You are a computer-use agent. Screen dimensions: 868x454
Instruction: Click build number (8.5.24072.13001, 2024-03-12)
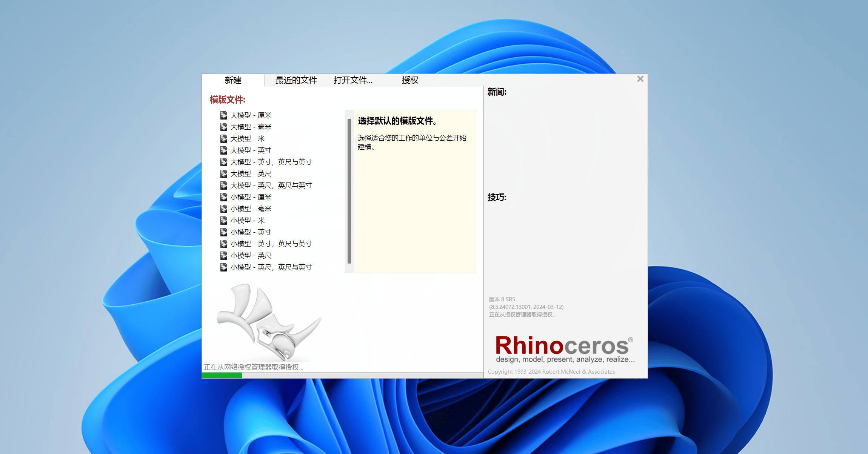tap(526, 307)
